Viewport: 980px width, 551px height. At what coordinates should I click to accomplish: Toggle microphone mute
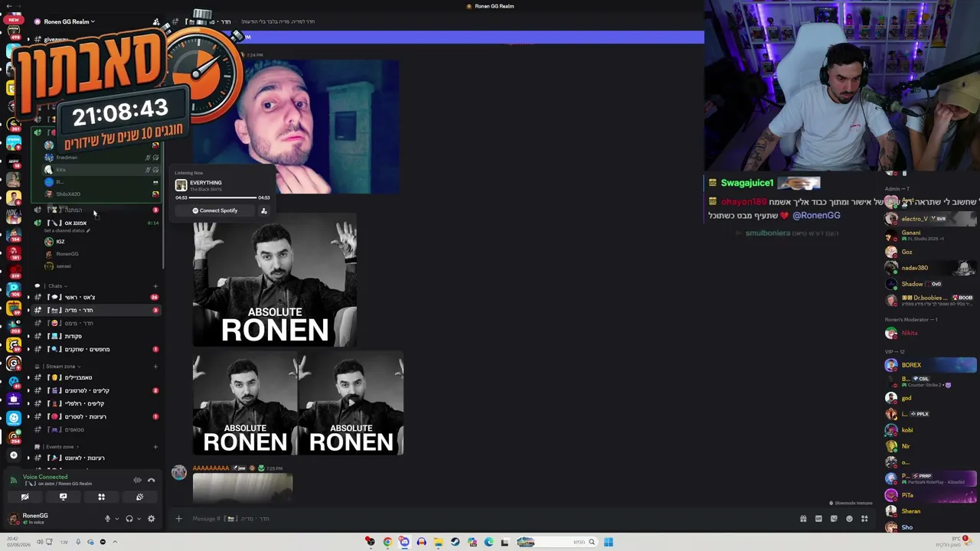[108, 519]
